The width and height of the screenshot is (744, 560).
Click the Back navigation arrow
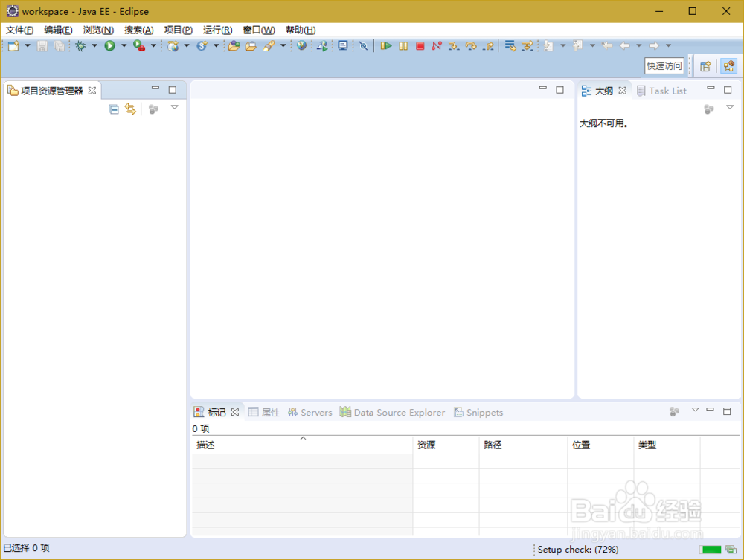[x=625, y=45]
